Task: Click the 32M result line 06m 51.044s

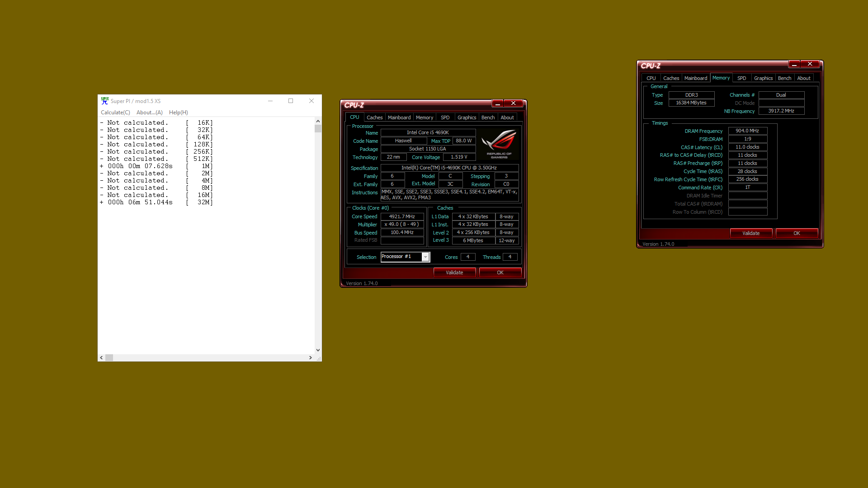Action: click(x=156, y=202)
